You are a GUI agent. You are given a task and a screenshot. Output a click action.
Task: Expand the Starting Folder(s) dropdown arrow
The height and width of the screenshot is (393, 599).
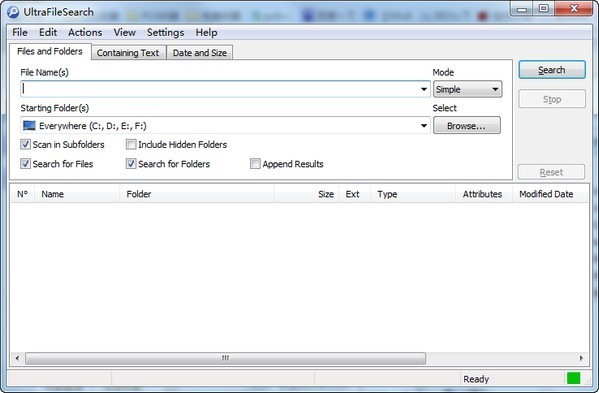coord(424,126)
